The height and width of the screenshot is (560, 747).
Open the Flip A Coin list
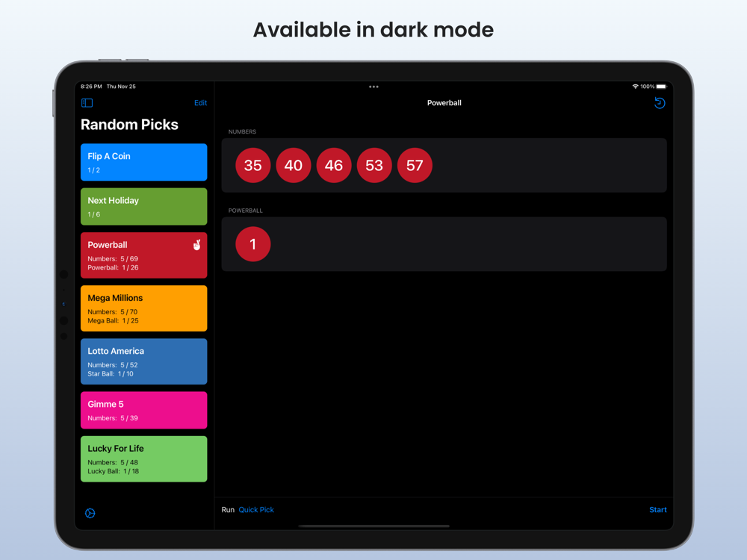click(x=144, y=162)
